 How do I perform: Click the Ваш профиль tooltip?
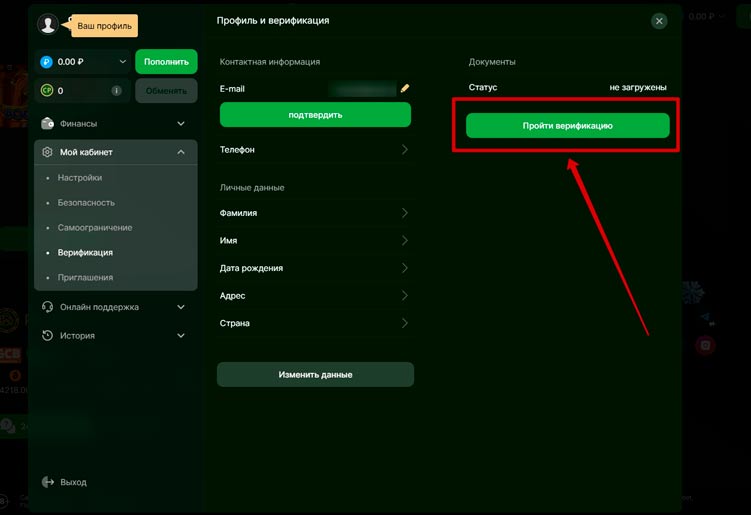tap(104, 26)
